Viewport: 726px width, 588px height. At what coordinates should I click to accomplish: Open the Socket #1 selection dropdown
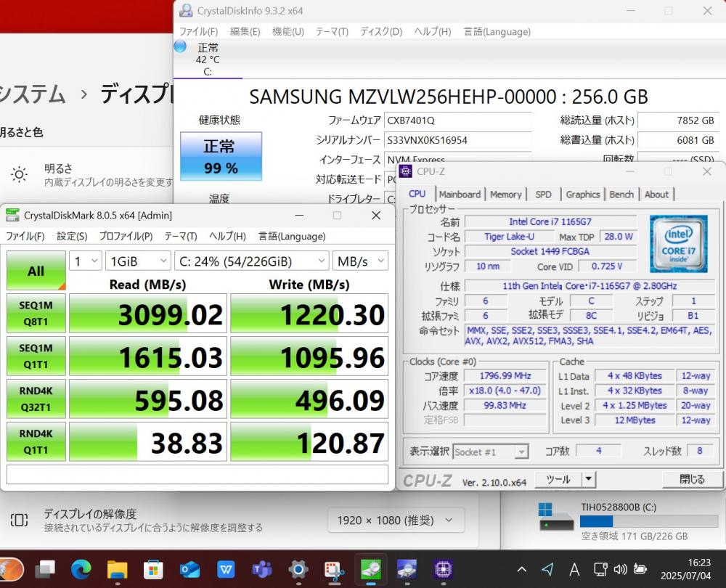pos(490,452)
